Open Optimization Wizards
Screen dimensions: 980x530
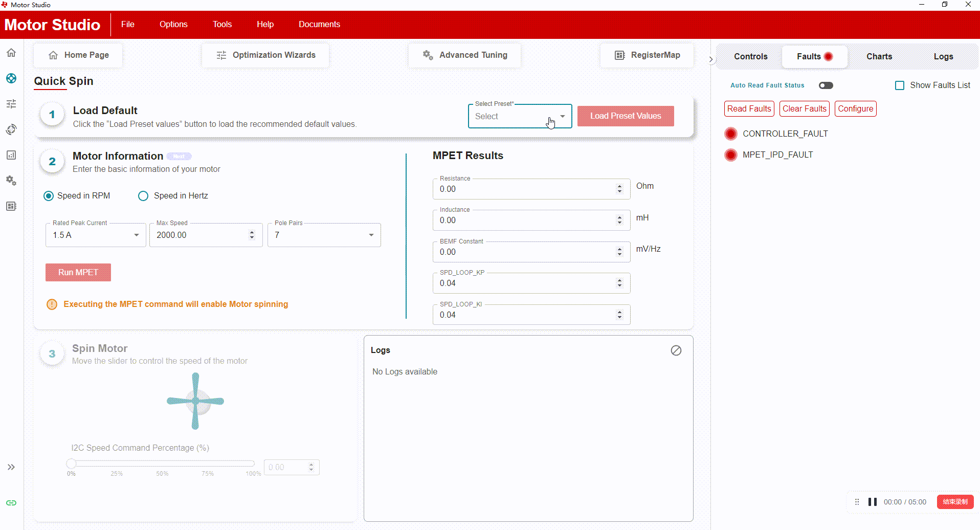point(265,55)
